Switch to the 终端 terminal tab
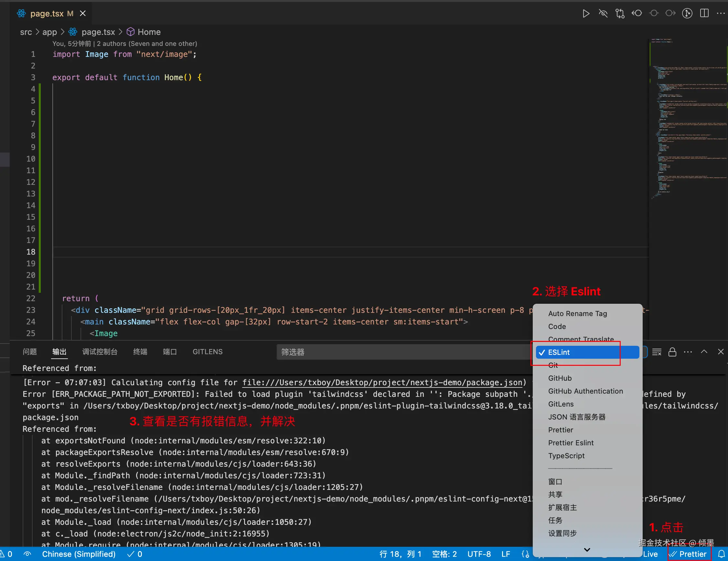This screenshot has height=561, width=728. click(x=140, y=352)
